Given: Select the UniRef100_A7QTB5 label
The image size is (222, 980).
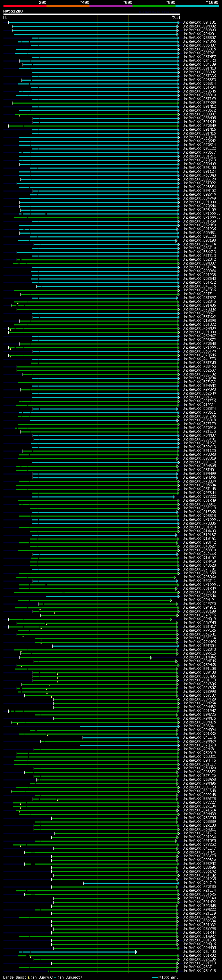Looking at the screenshot, I should pos(199,886).
